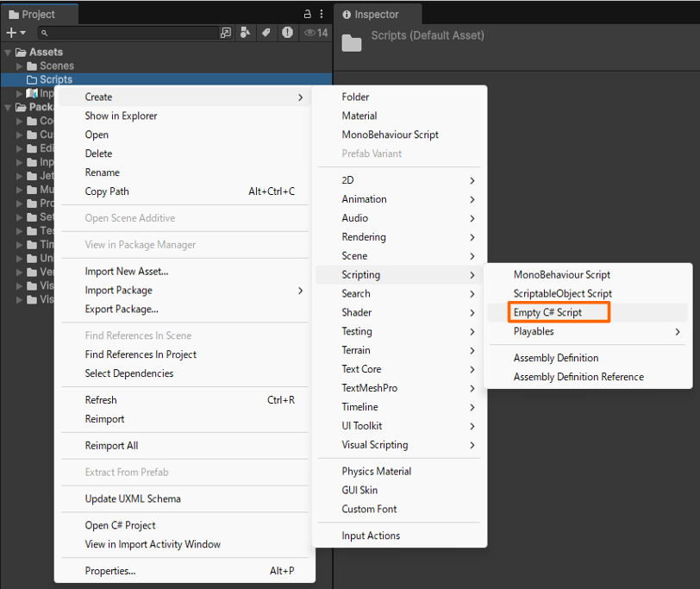
Task: Click inside the Project search field
Action: click(129, 33)
